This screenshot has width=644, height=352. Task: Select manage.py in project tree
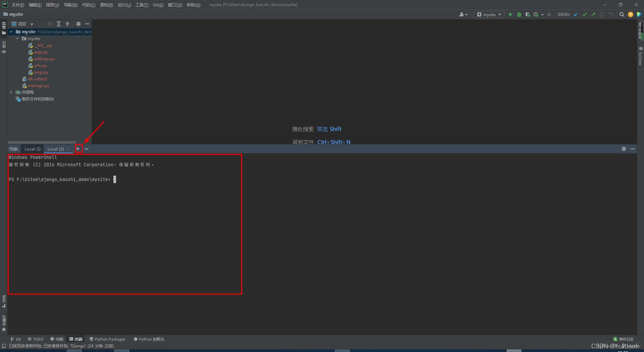click(x=39, y=86)
